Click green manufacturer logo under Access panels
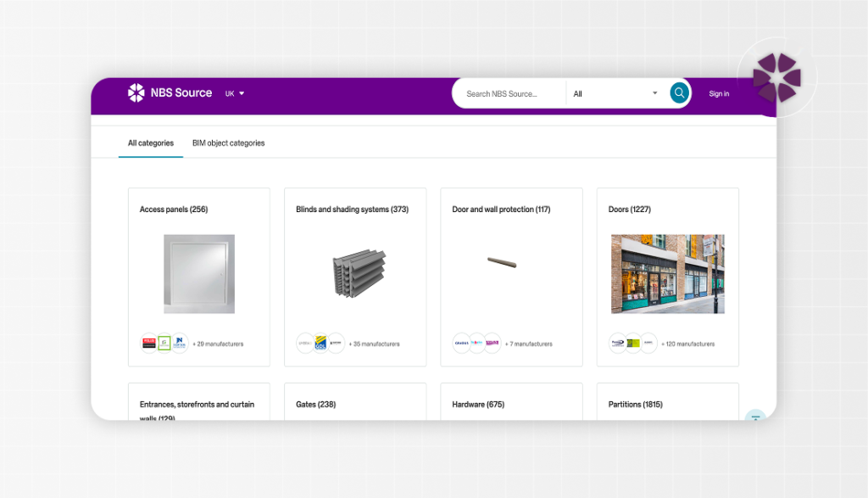This screenshot has height=498, width=868. pos(164,344)
